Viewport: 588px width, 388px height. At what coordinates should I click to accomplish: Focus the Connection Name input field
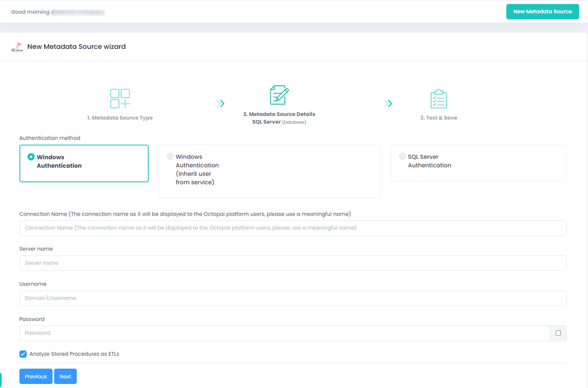293,228
